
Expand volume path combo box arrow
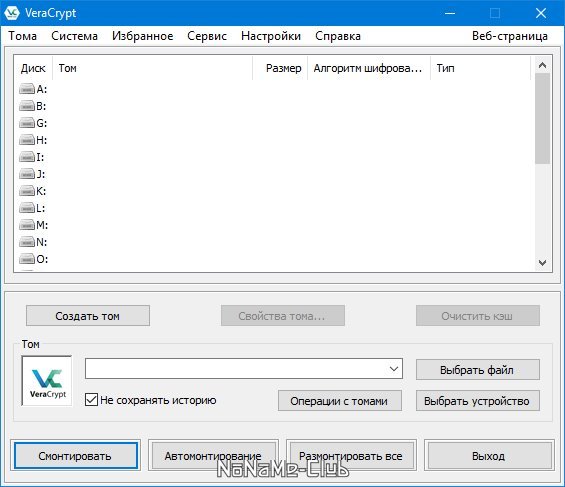point(394,369)
